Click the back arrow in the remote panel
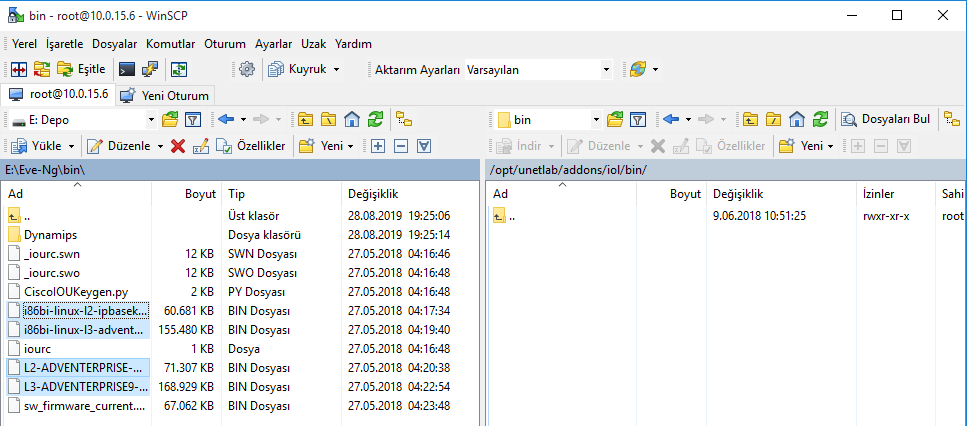 (672, 120)
